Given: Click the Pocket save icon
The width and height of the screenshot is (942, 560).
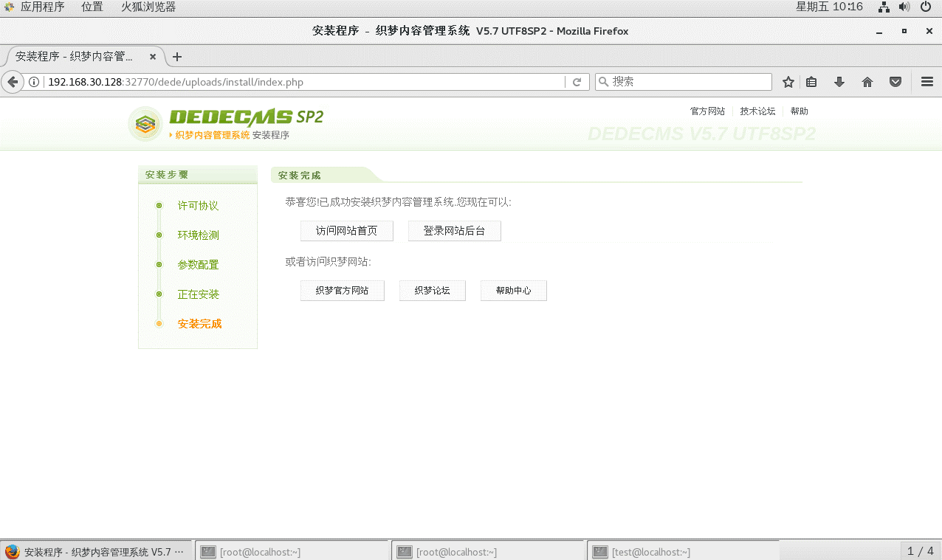Looking at the screenshot, I should 895,82.
